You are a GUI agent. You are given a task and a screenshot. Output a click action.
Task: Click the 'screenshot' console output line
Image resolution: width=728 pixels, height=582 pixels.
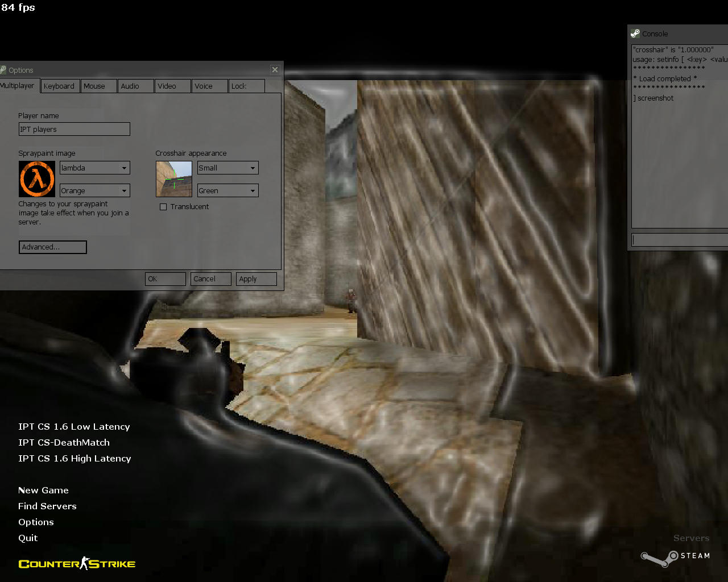tap(653, 98)
